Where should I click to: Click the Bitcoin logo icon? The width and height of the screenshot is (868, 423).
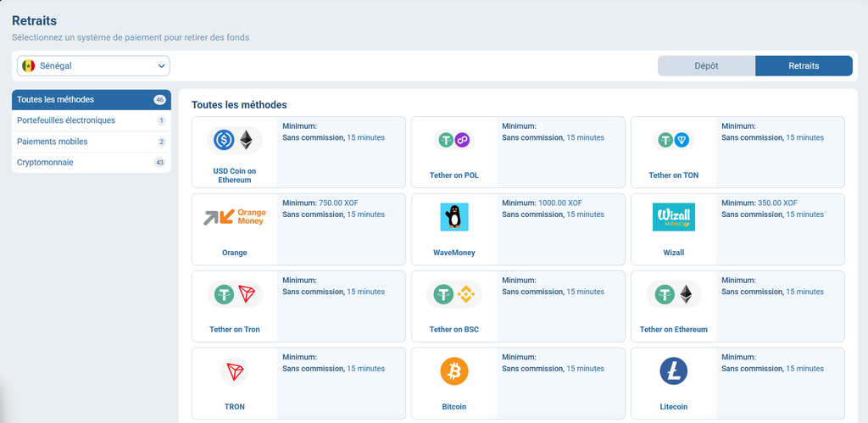click(x=454, y=371)
